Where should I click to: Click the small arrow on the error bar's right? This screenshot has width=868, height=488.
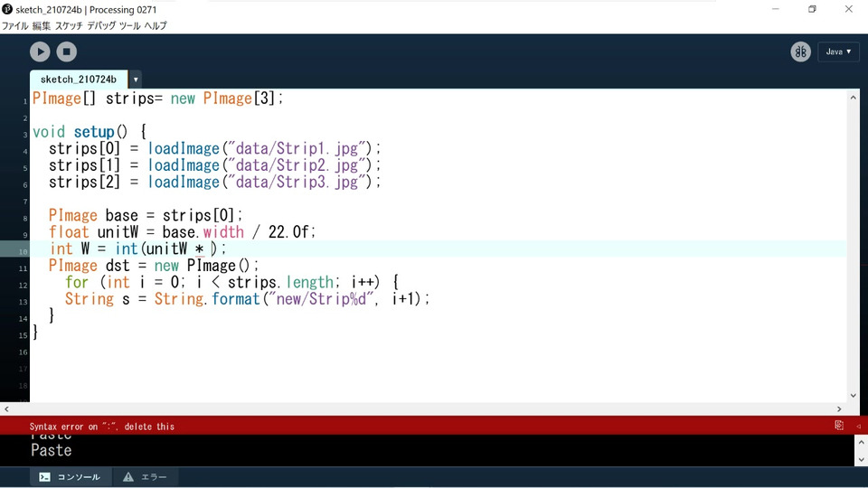point(859,426)
